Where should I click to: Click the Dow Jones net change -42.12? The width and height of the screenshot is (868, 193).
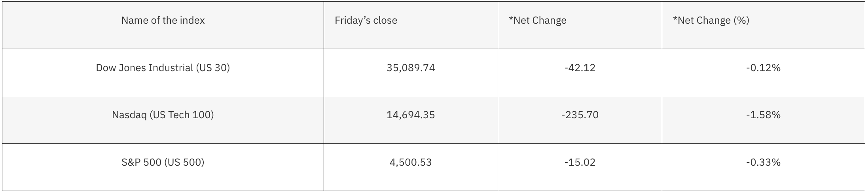(580, 68)
